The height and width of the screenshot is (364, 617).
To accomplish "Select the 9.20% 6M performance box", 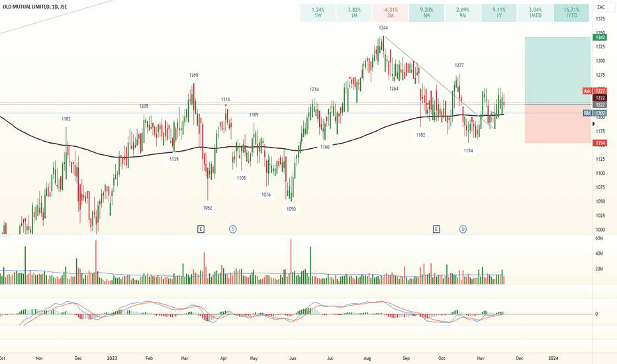I will tap(426, 13).
